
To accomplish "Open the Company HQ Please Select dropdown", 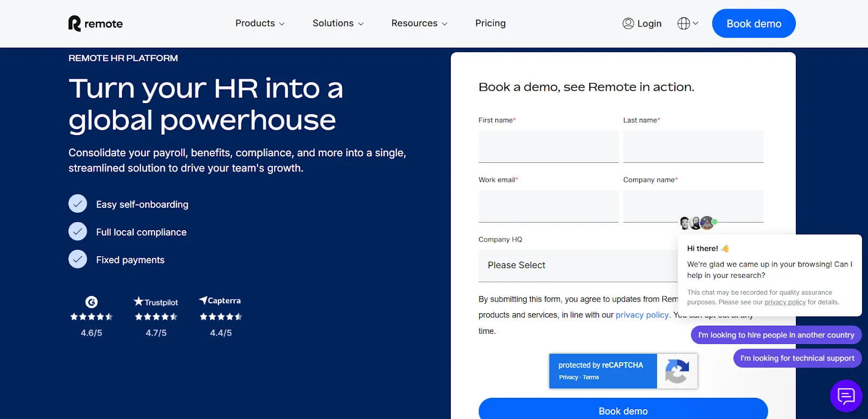I will pos(578,265).
